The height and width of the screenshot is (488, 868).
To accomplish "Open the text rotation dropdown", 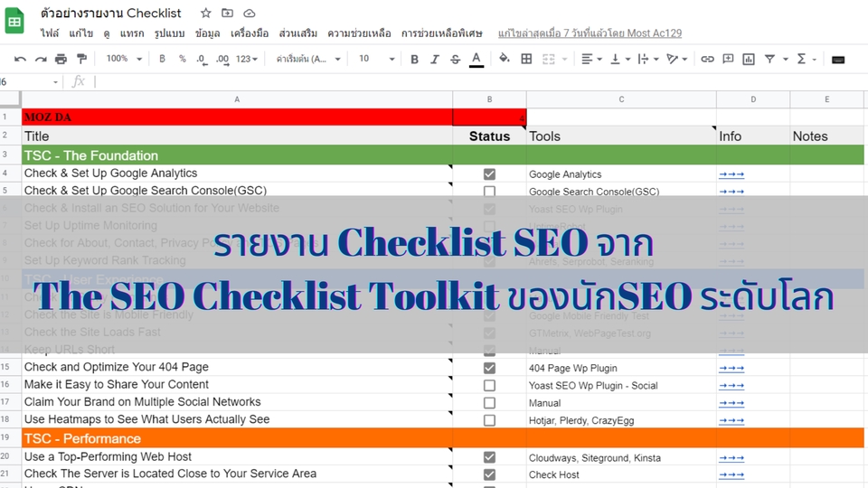I will [x=676, y=59].
